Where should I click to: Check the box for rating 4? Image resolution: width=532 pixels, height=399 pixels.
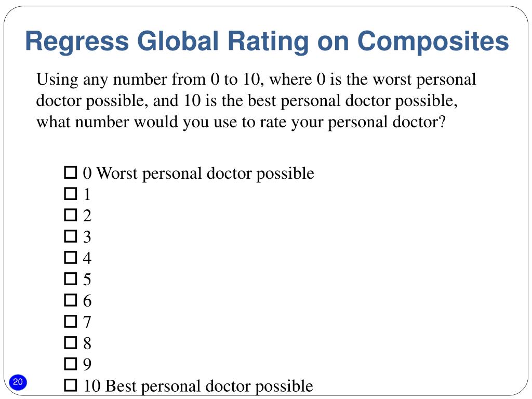pos(71,258)
